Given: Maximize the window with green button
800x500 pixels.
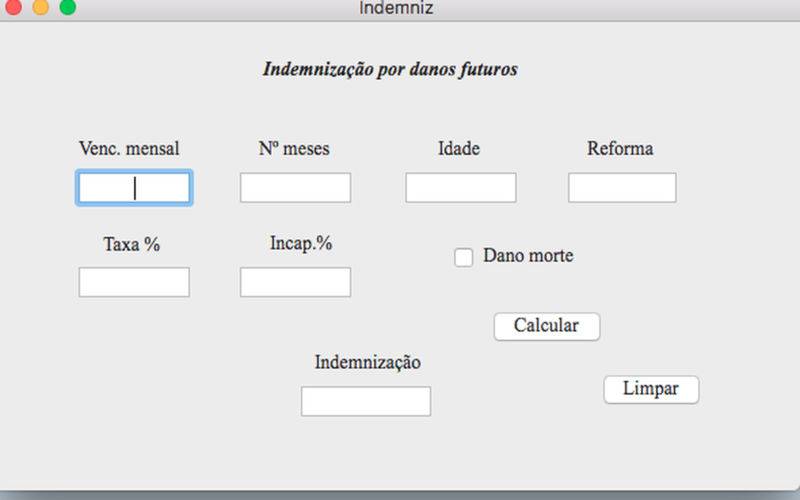Looking at the screenshot, I should coord(68,7).
